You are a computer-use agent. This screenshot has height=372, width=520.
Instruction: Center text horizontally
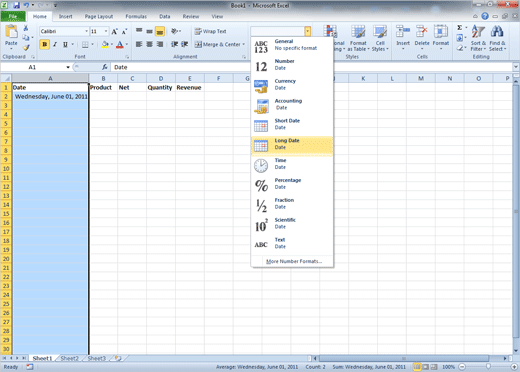(x=149, y=44)
